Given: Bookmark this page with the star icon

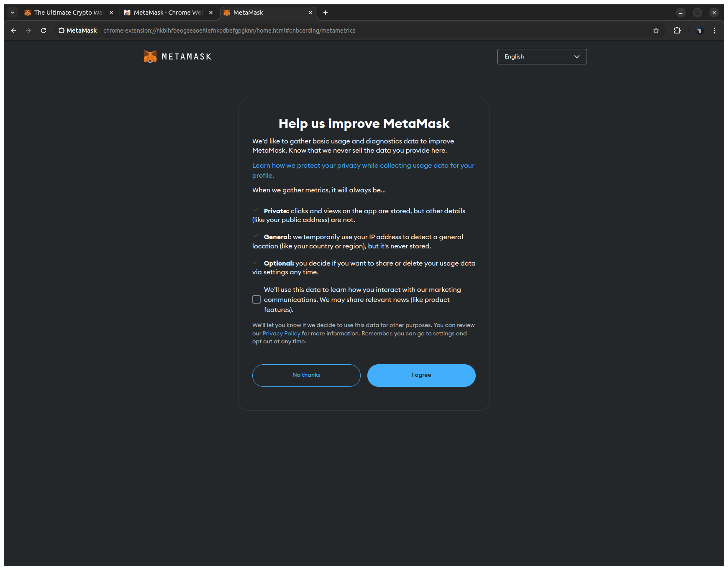Looking at the screenshot, I should click(x=656, y=31).
